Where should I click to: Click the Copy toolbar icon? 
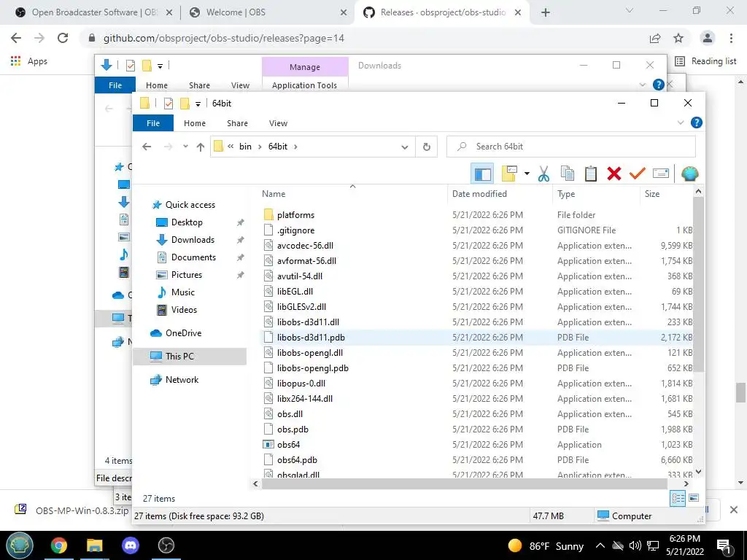coord(567,174)
